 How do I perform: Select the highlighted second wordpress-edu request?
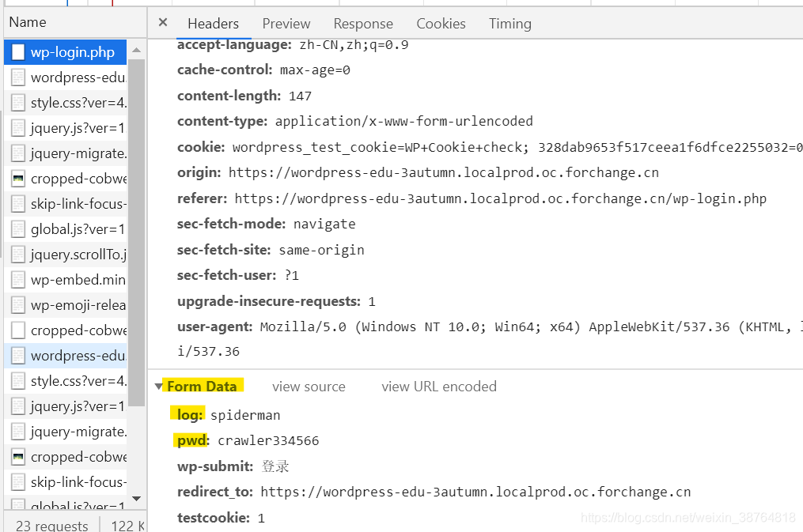(66, 356)
